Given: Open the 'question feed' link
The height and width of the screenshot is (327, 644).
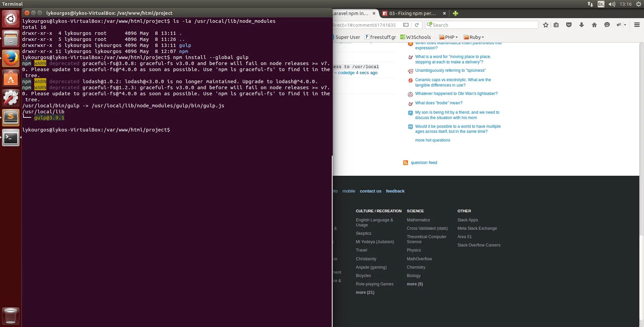Looking at the screenshot, I should (x=424, y=163).
